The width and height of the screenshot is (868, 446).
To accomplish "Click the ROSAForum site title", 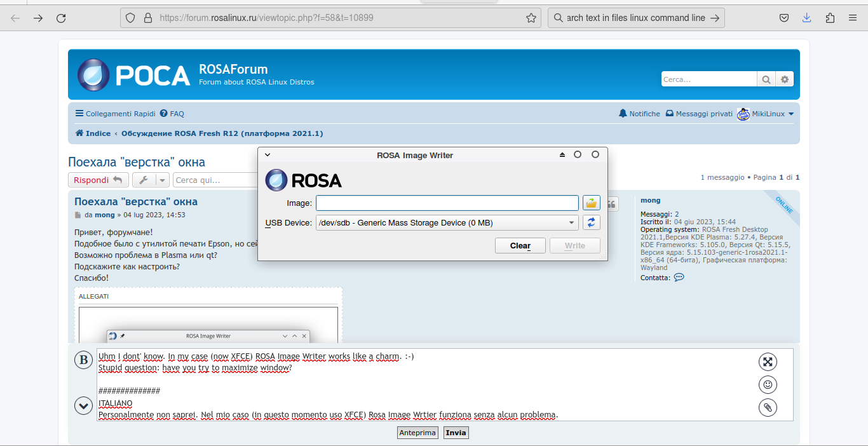I will point(233,69).
